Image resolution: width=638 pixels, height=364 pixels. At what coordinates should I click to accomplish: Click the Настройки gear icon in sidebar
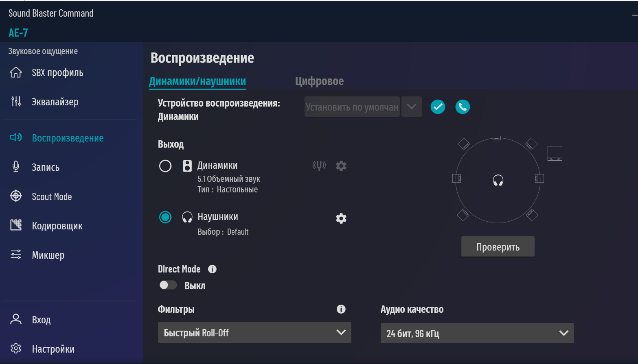[x=16, y=349]
